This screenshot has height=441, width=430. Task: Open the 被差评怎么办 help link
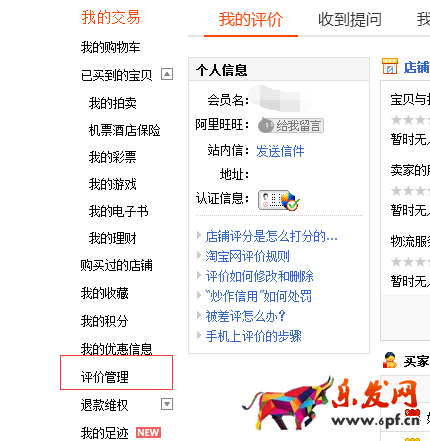[246, 316]
